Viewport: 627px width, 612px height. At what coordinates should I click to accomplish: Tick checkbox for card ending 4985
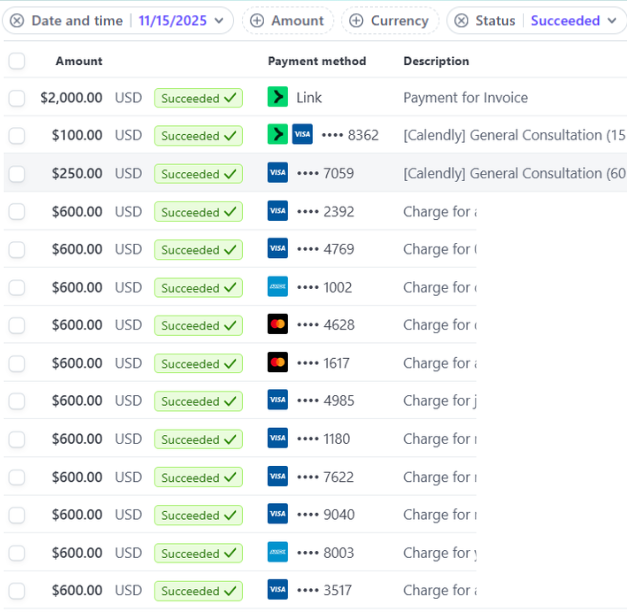click(x=17, y=401)
